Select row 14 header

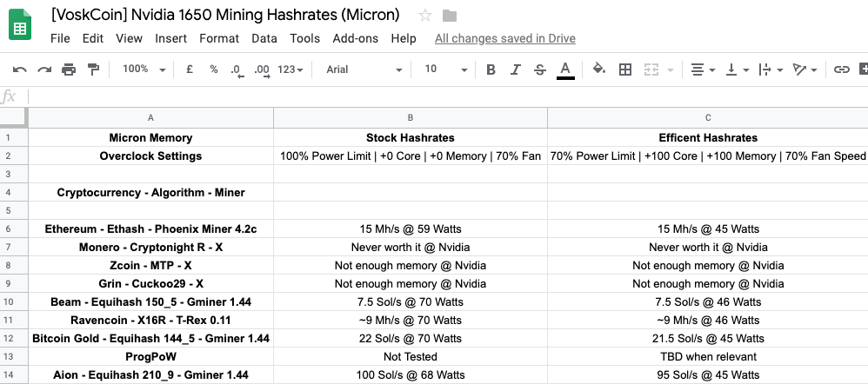pyautogui.click(x=14, y=375)
